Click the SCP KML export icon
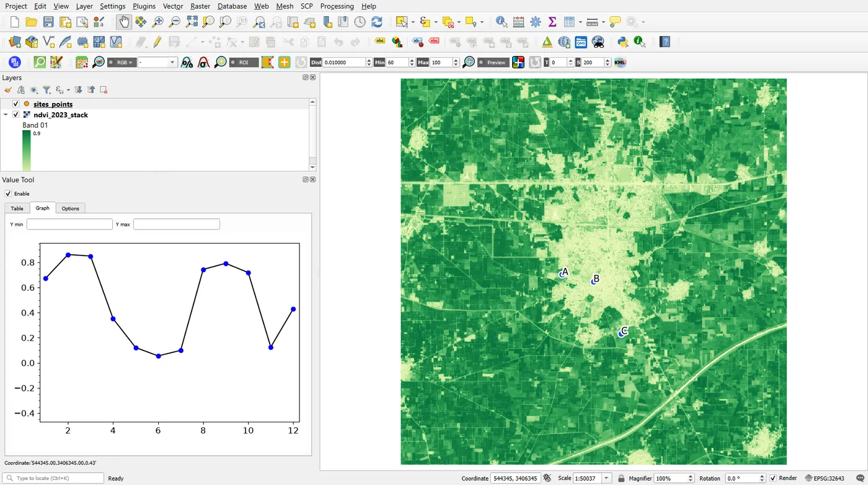This screenshot has width=868, height=485. pos(620,63)
